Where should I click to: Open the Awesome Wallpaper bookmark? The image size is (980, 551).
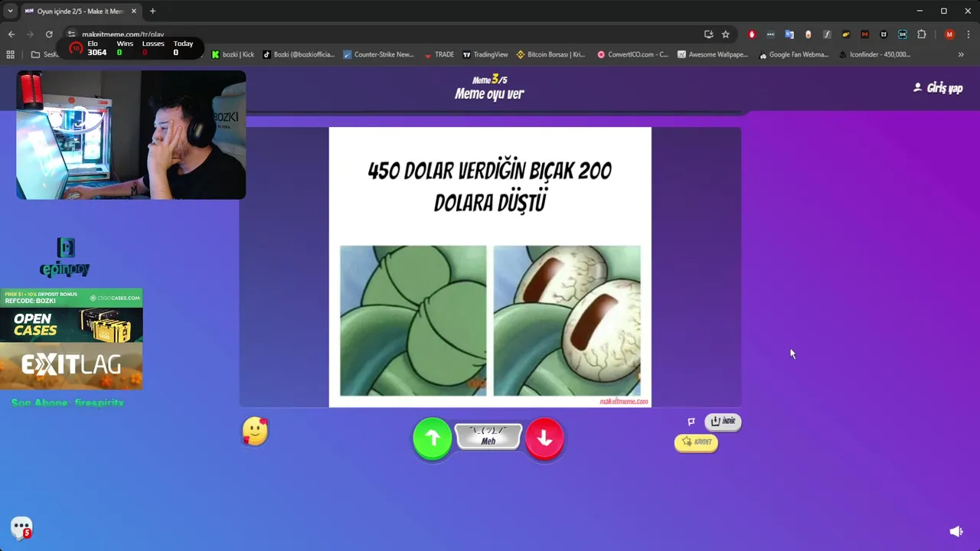pyautogui.click(x=712, y=54)
